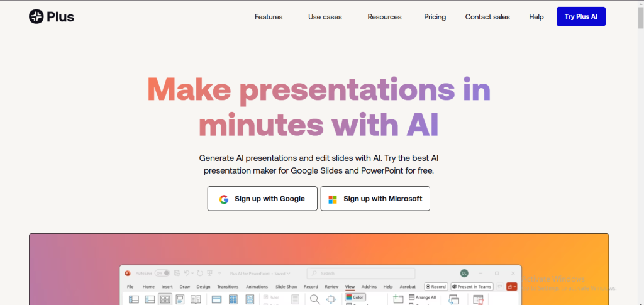Viewport: 644px width, 305px height.
Task: Open the Pricing page from navigation
Action: [x=435, y=17]
